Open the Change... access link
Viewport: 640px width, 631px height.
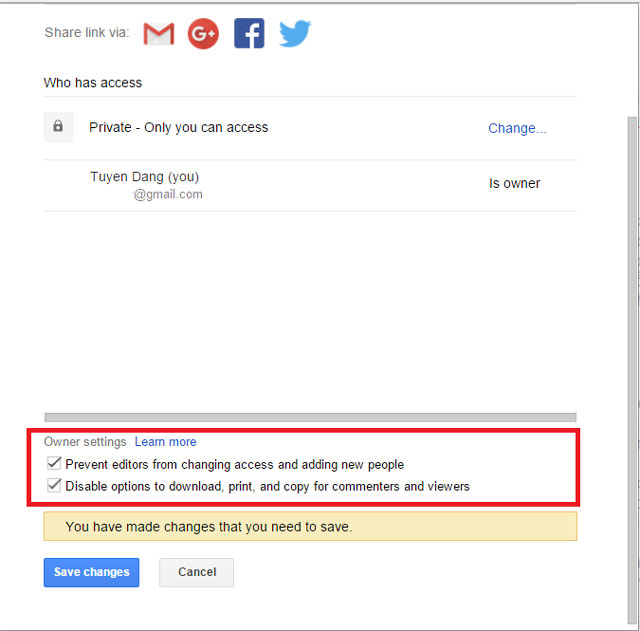(x=517, y=128)
